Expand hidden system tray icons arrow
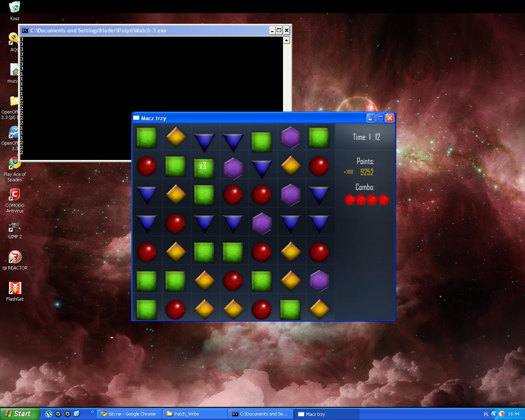 click(494, 414)
